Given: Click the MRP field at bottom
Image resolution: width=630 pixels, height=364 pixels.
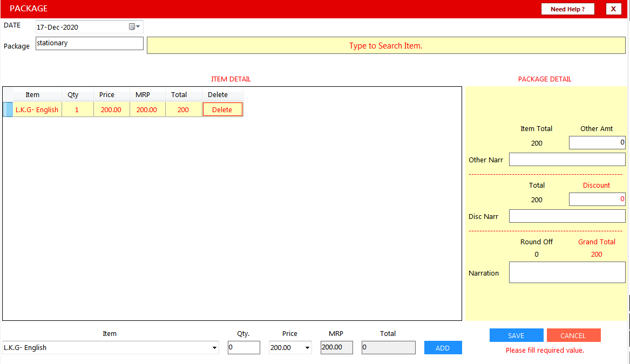Looking at the screenshot, I should coord(336,347).
